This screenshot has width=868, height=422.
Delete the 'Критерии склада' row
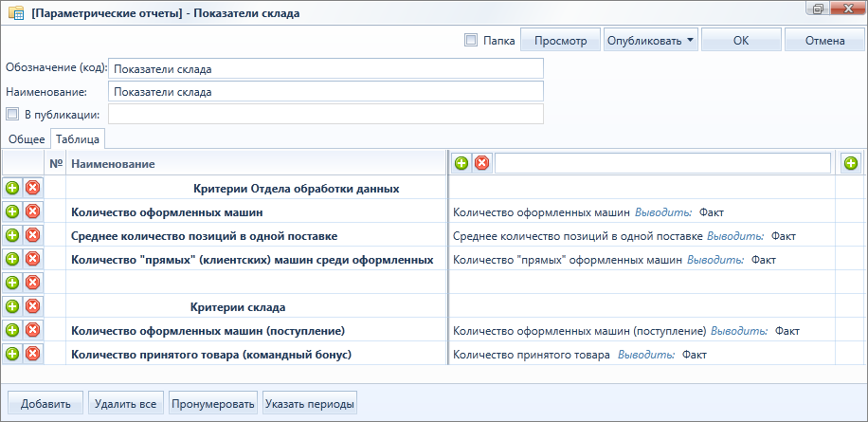click(x=32, y=306)
